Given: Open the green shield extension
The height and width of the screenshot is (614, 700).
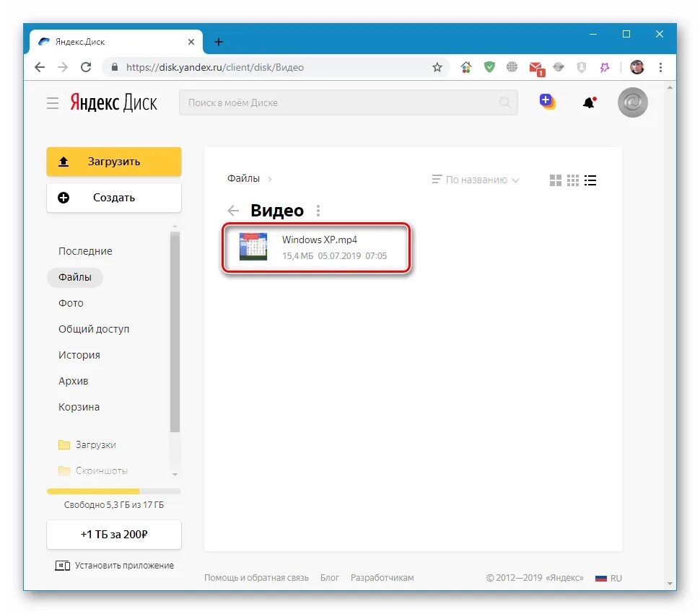Looking at the screenshot, I should pos(489,67).
